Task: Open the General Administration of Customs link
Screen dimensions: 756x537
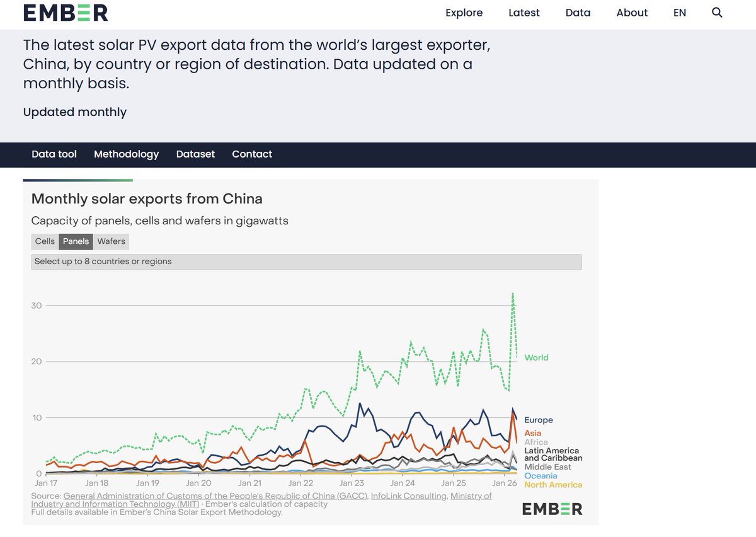Action: [216, 496]
